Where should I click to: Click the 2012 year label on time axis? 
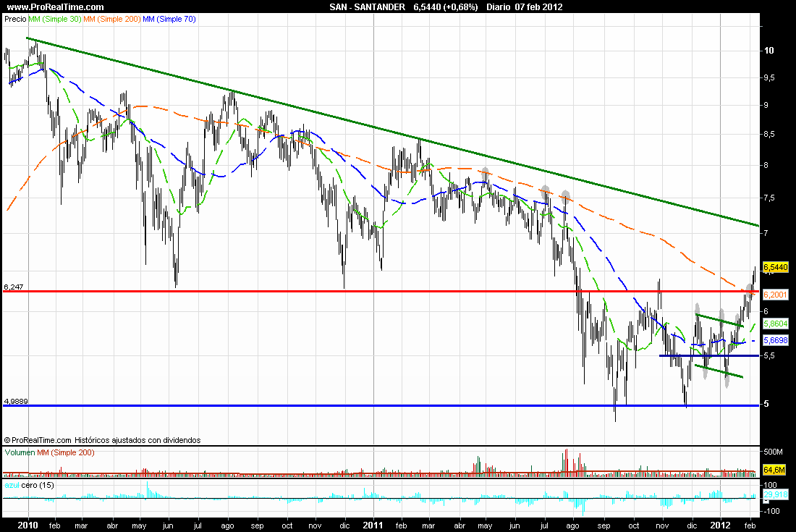click(x=720, y=525)
